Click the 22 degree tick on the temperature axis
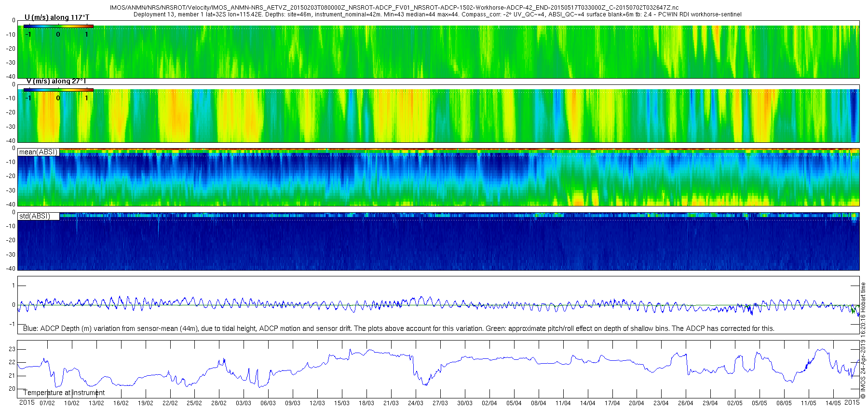 [12, 362]
